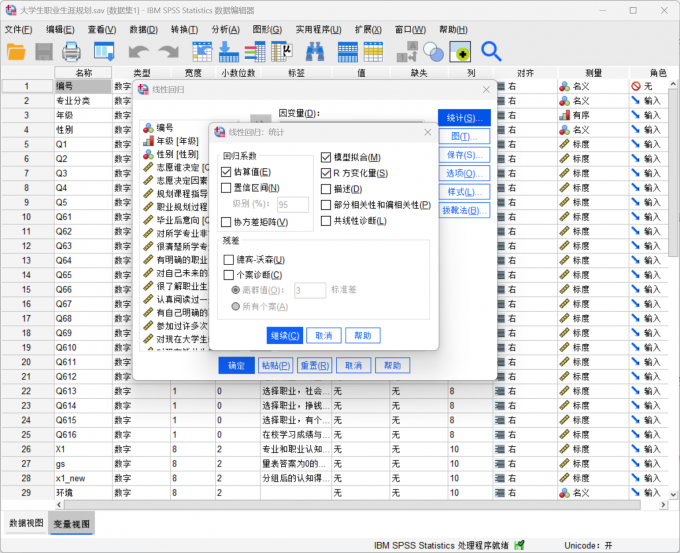Click the Insert cases toolbar icon

click(348, 52)
